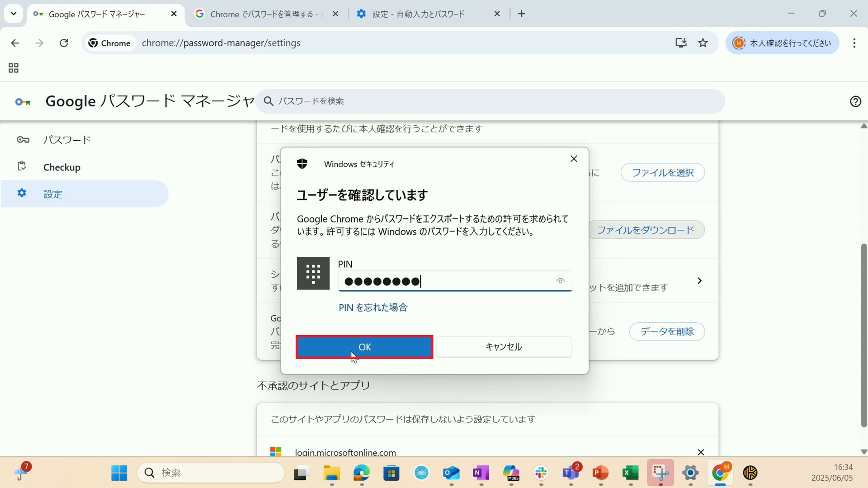Switch to 設定 - 自動入力とパスワード tab
This screenshot has width=868, height=488.
(x=418, y=14)
